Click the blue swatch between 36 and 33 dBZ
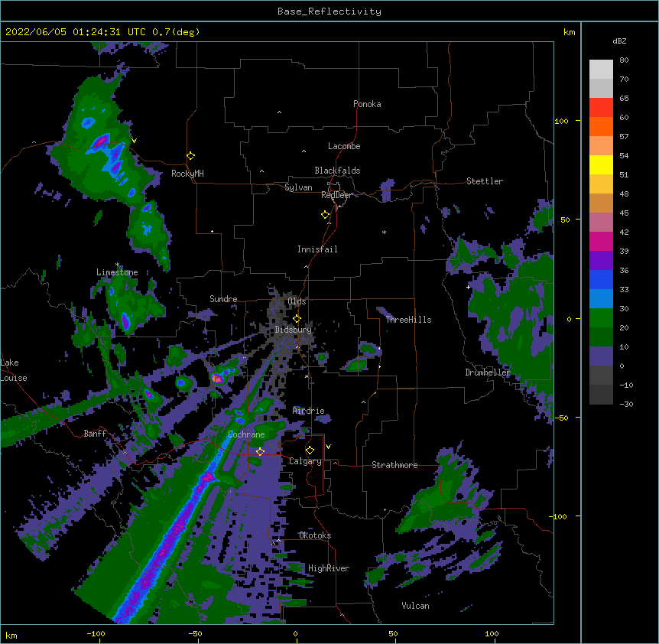The height and width of the screenshot is (644, 659). pos(601,280)
